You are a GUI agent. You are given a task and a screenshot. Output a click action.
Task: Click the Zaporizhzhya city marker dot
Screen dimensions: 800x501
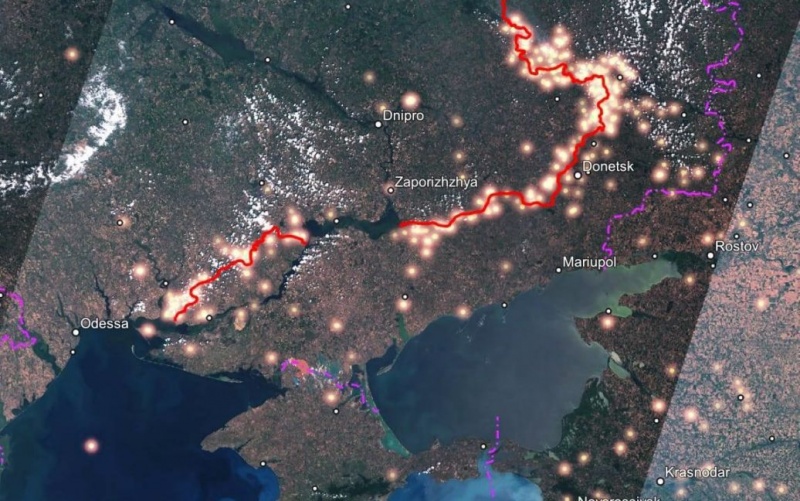(391, 190)
